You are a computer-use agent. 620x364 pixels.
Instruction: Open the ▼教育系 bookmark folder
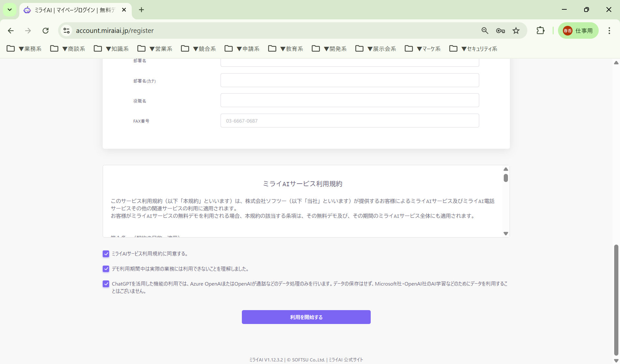[286, 49]
